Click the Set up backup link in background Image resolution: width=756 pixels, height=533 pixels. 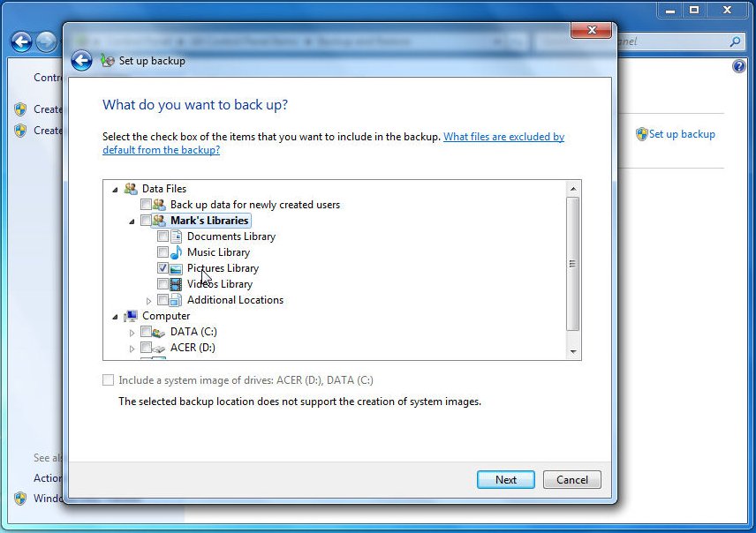681,134
